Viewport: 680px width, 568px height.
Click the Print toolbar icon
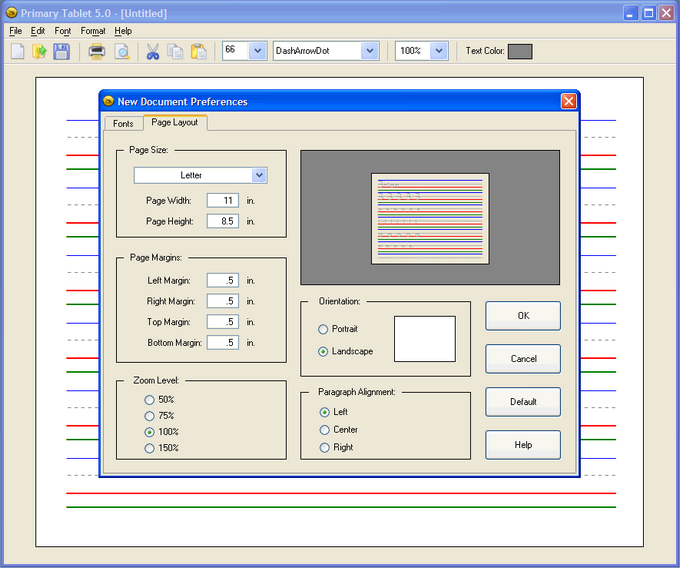97,51
